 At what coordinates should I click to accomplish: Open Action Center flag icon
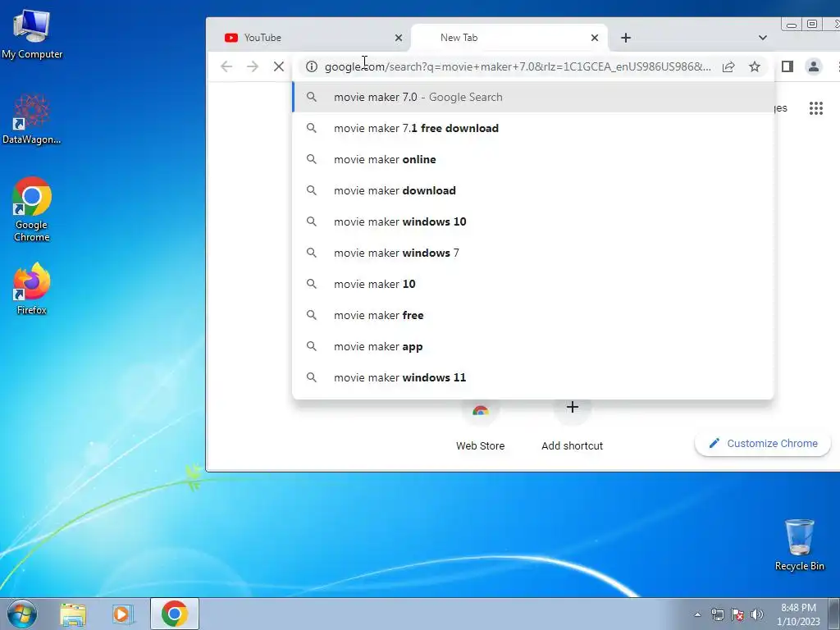click(737, 614)
